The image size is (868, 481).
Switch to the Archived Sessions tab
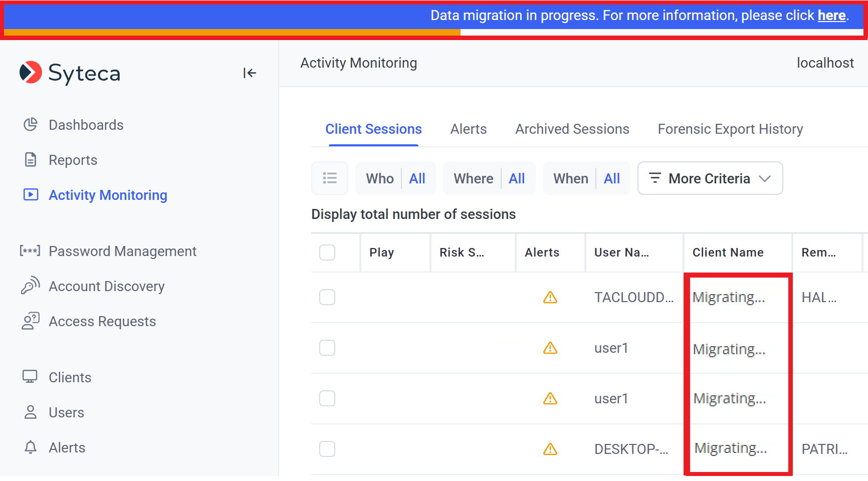pos(572,129)
